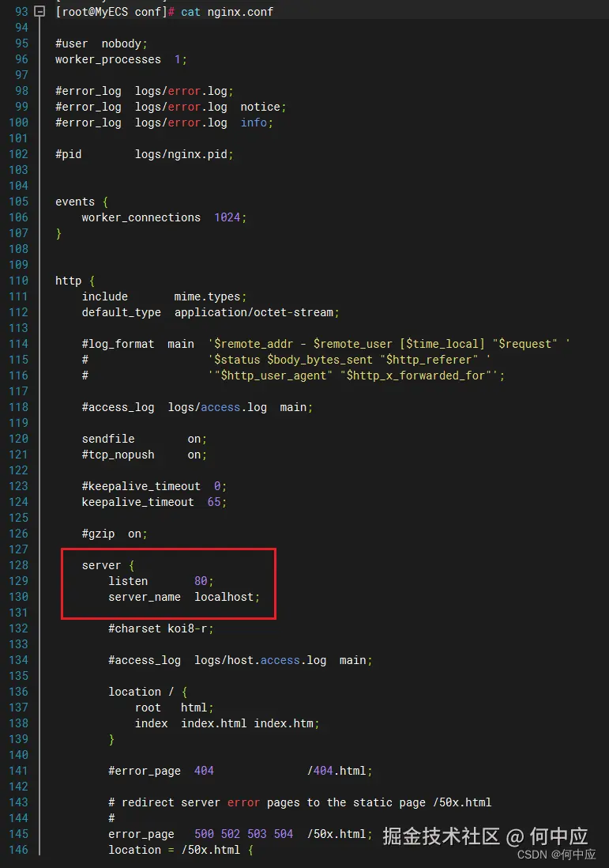The width and height of the screenshot is (609, 868).
Task: Click line number 146 in gutter
Action: [18, 850]
